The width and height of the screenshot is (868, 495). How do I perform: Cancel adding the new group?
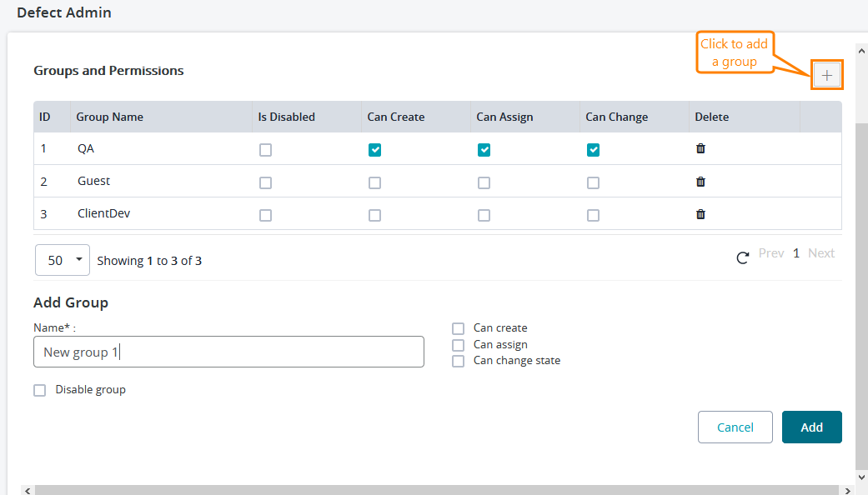pyautogui.click(x=735, y=427)
